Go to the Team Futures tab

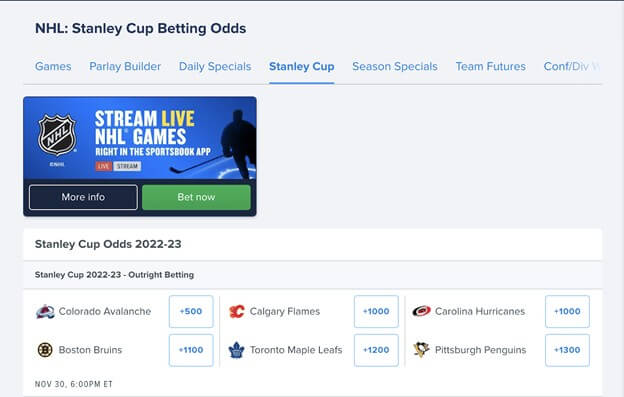point(491,66)
